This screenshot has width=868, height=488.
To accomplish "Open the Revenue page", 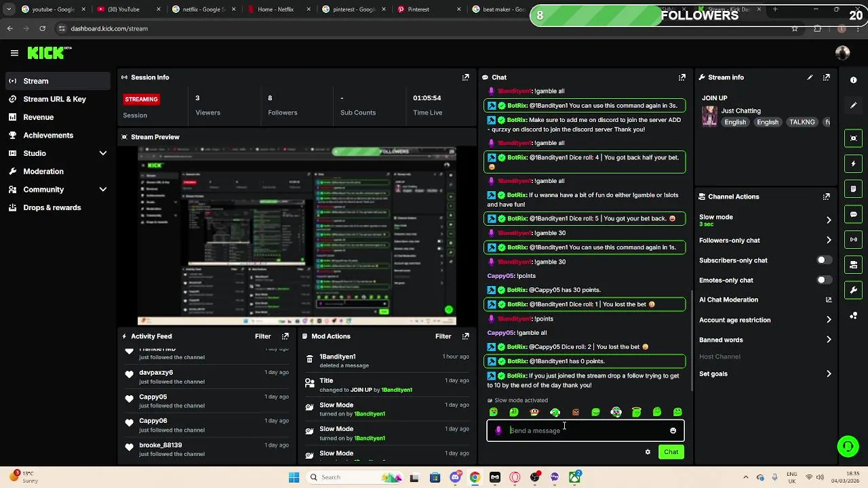I will click(57, 117).
